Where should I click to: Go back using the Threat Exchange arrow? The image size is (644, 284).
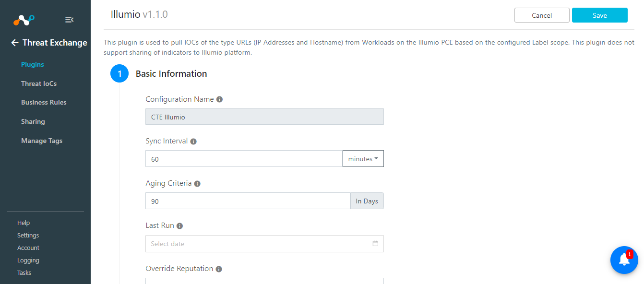pos(15,43)
